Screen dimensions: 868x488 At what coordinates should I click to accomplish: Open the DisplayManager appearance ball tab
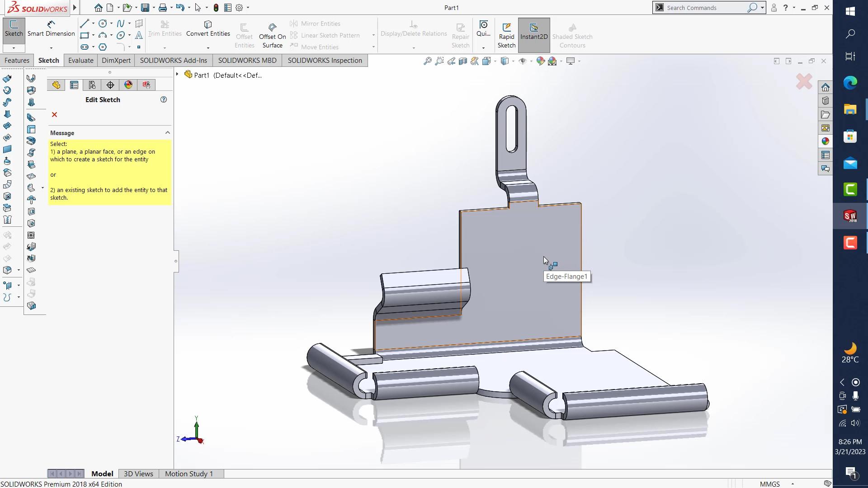pos(128,85)
